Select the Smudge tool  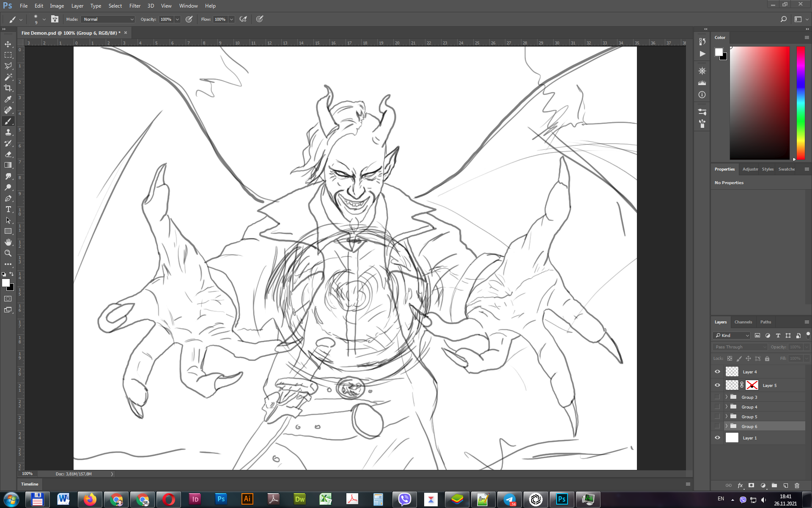coord(8,176)
